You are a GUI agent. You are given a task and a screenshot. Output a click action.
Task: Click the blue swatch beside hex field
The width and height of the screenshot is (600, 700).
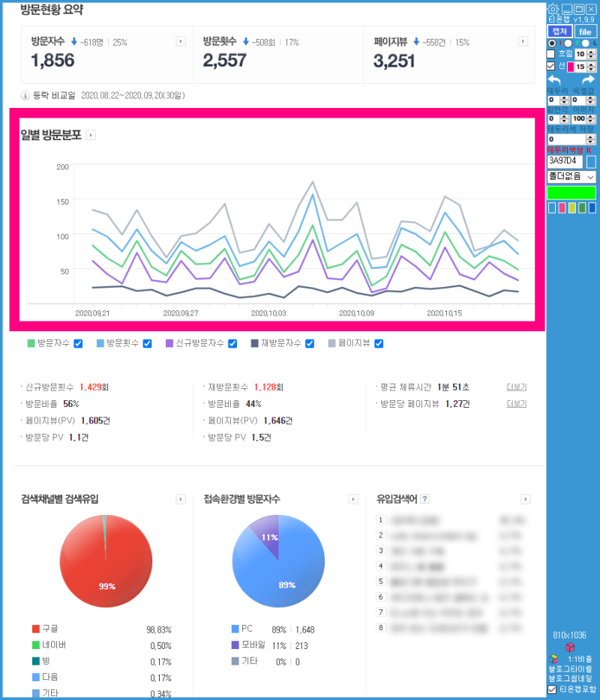(591, 162)
